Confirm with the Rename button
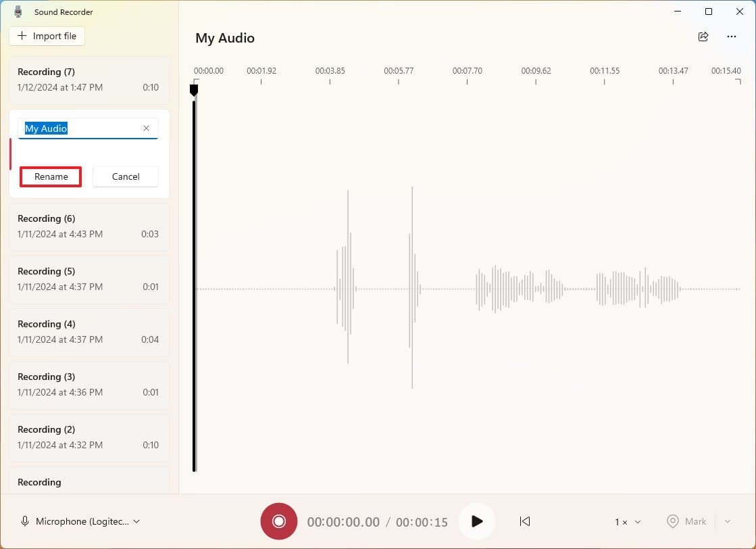756x549 pixels. (51, 176)
